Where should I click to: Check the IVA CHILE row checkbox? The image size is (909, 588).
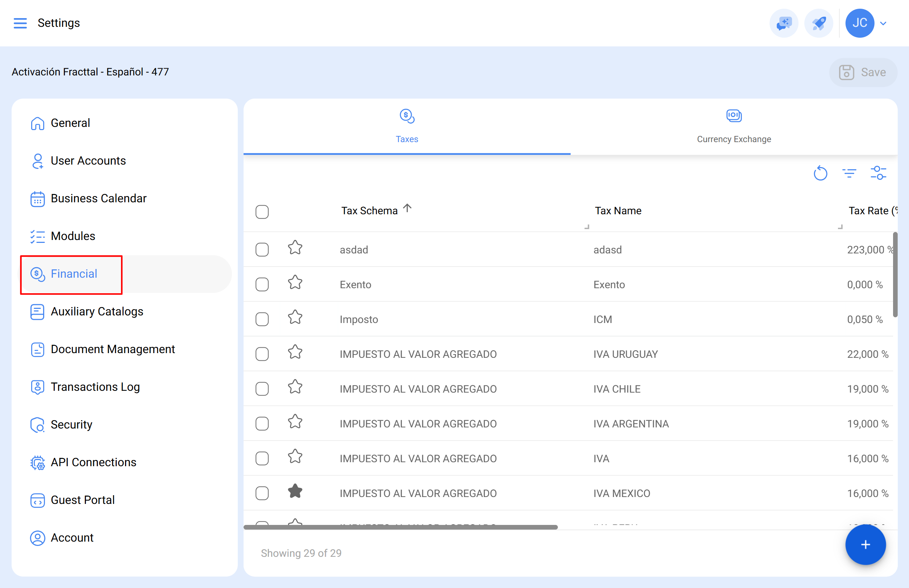point(262,389)
